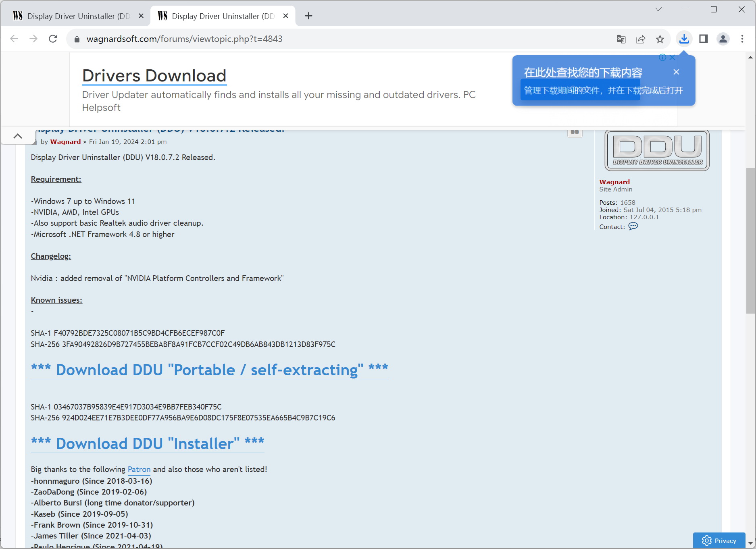Share this page via share icon
756x549 pixels.
tap(641, 39)
